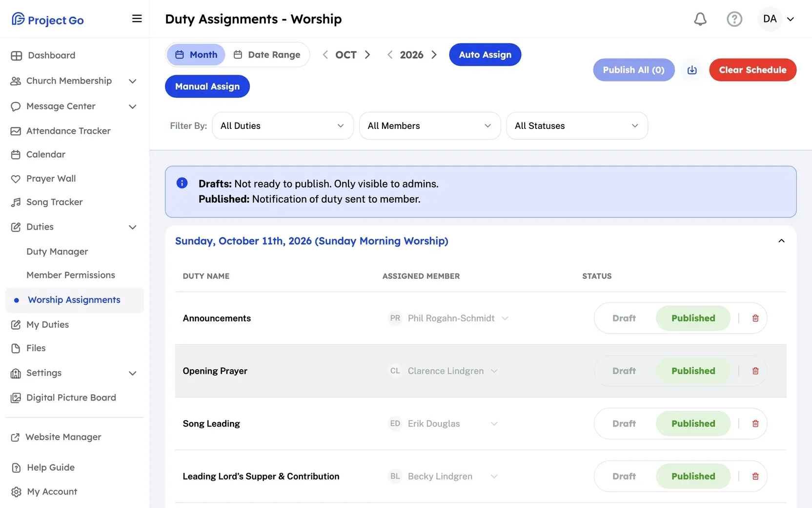Open the help question mark icon

734,19
